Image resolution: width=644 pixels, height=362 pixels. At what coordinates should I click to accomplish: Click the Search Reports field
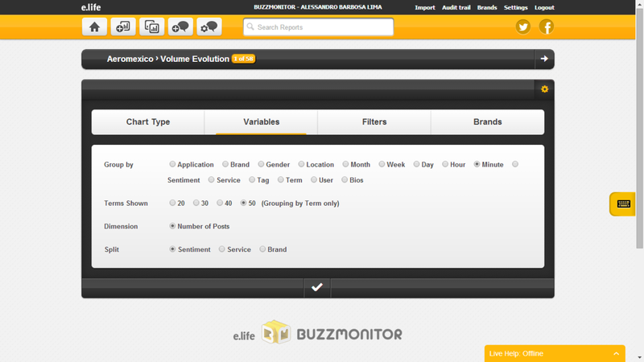pyautogui.click(x=319, y=27)
